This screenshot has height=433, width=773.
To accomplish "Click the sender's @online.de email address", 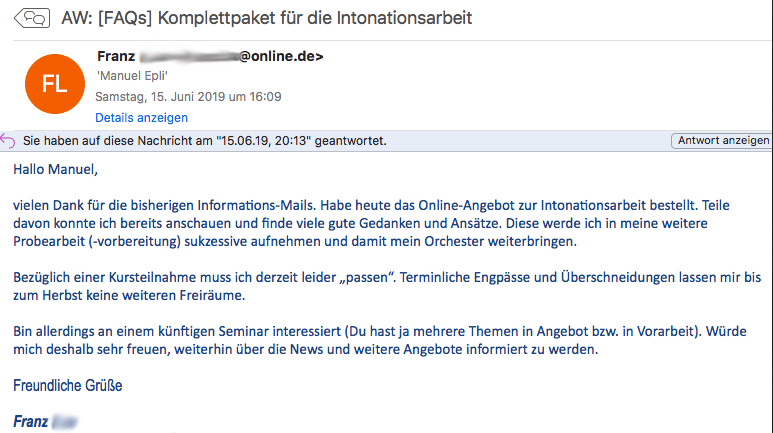I will 232,57.
